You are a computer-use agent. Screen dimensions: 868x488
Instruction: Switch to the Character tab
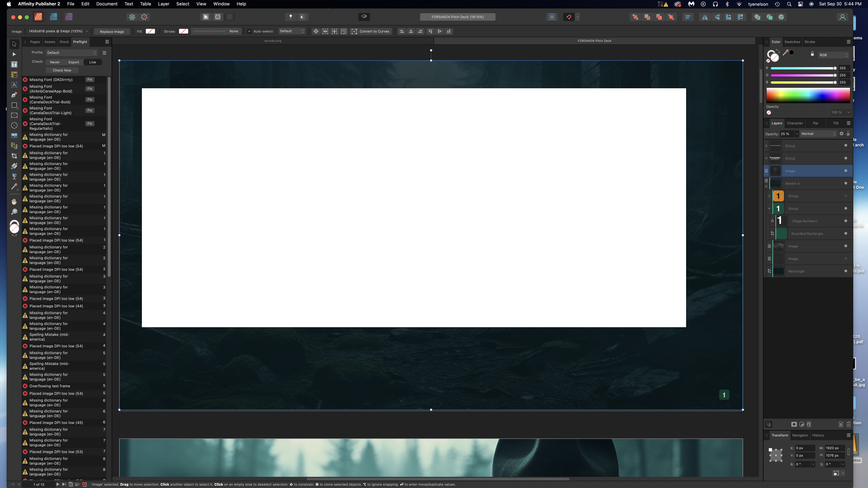[795, 123]
